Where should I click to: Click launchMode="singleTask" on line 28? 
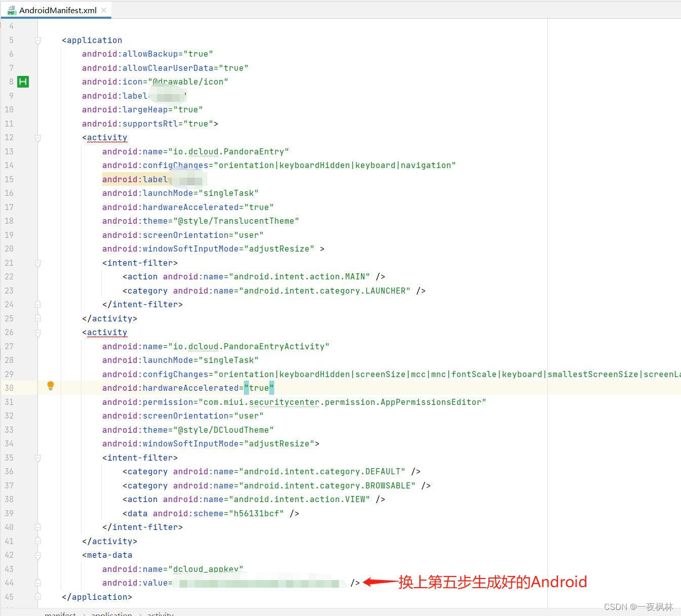pyautogui.click(x=180, y=360)
